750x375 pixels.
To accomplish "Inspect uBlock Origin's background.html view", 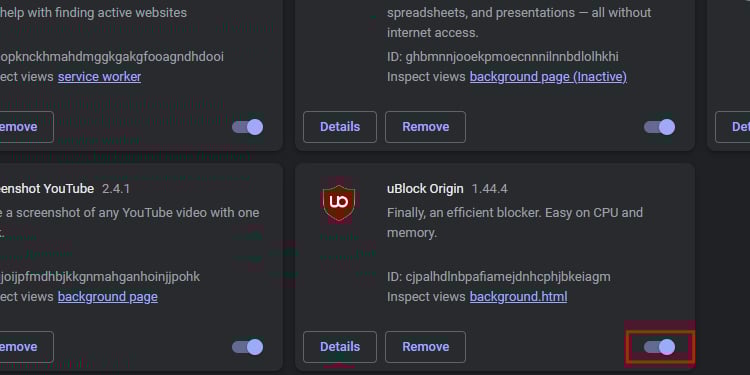I will pyautogui.click(x=518, y=297).
